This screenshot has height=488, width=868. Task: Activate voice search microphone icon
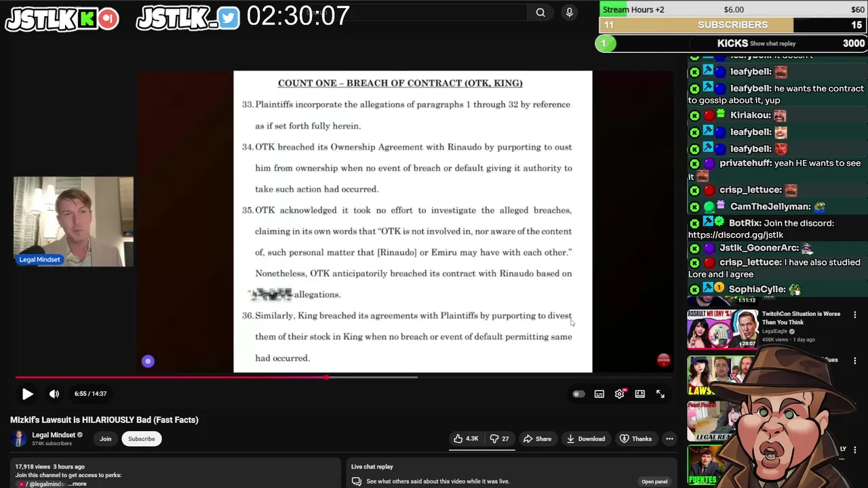570,12
